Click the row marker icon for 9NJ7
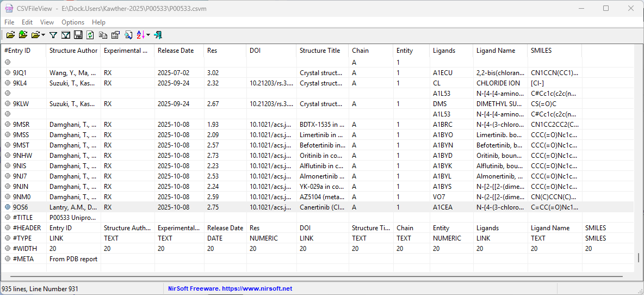Screen dimensions: 644x295 coord(8,176)
